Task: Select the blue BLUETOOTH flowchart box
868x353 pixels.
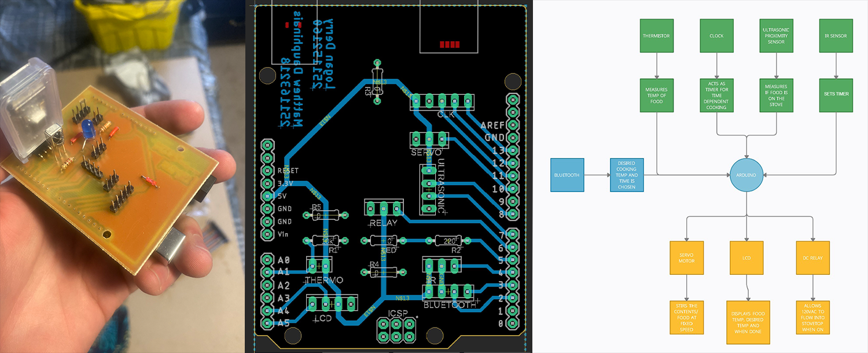Action: coord(567,175)
